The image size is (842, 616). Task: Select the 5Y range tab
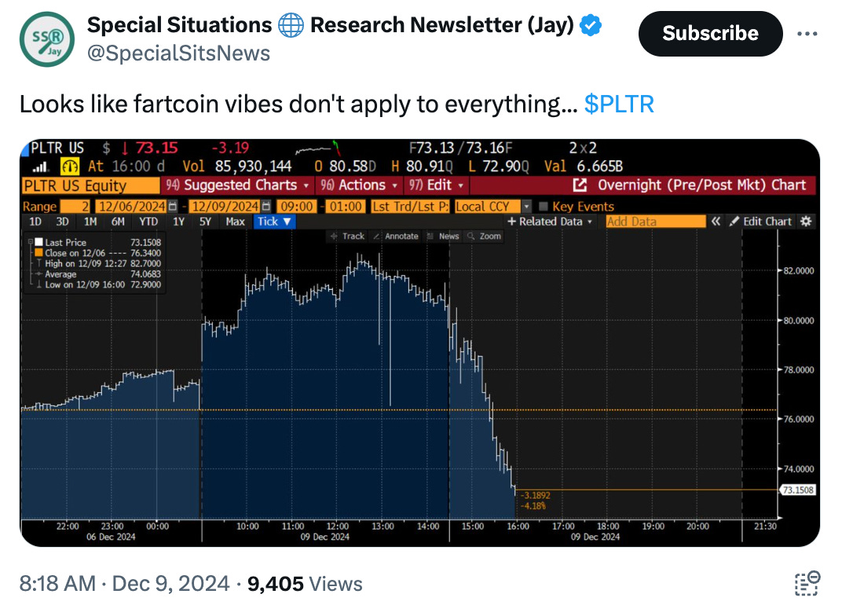pyautogui.click(x=205, y=222)
